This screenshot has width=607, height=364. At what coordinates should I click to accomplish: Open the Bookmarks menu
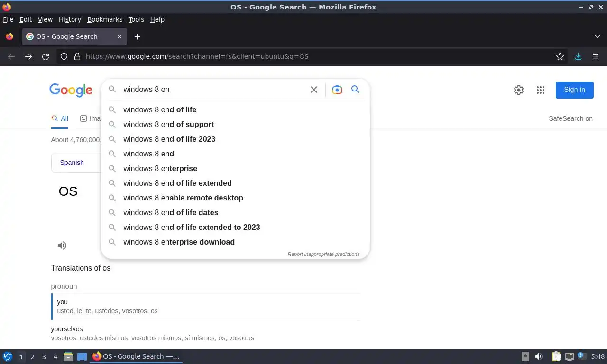tap(105, 19)
